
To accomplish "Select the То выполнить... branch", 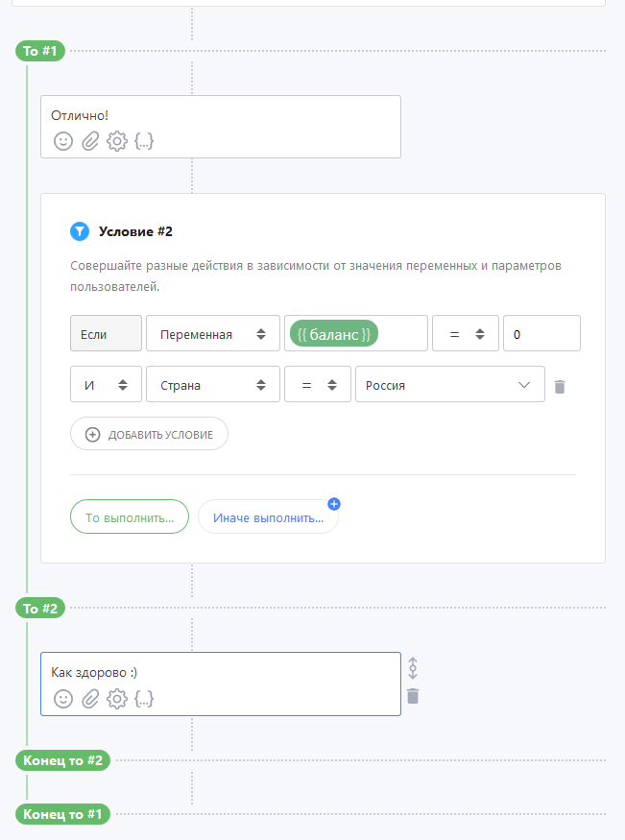I will [x=130, y=517].
